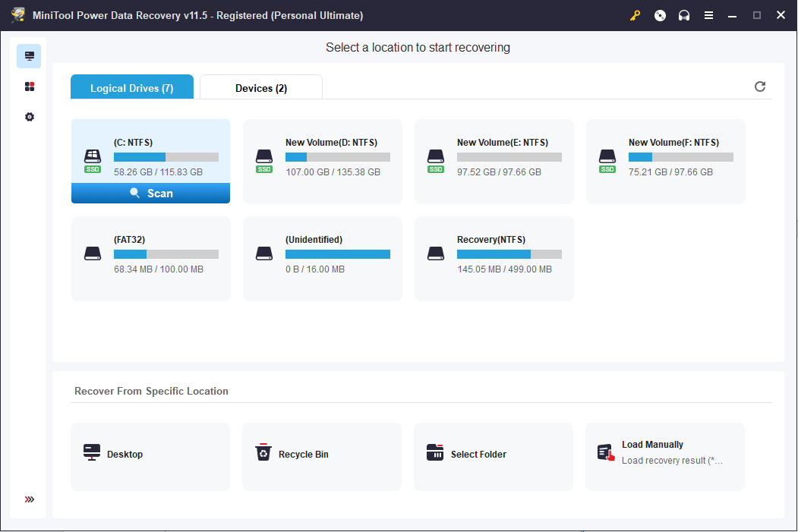Click the Recovery partition usage bar

pyautogui.click(x=509, y=254)
